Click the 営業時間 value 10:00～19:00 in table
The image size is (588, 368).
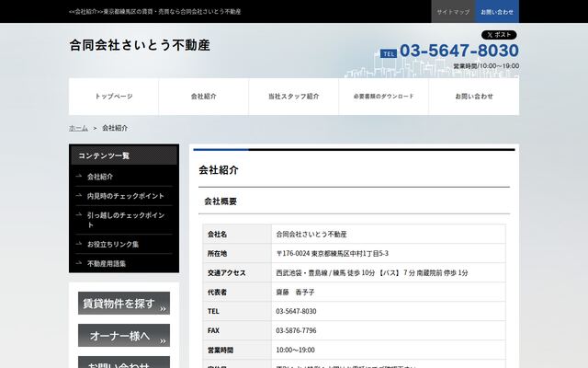click(x=296, y=350)
